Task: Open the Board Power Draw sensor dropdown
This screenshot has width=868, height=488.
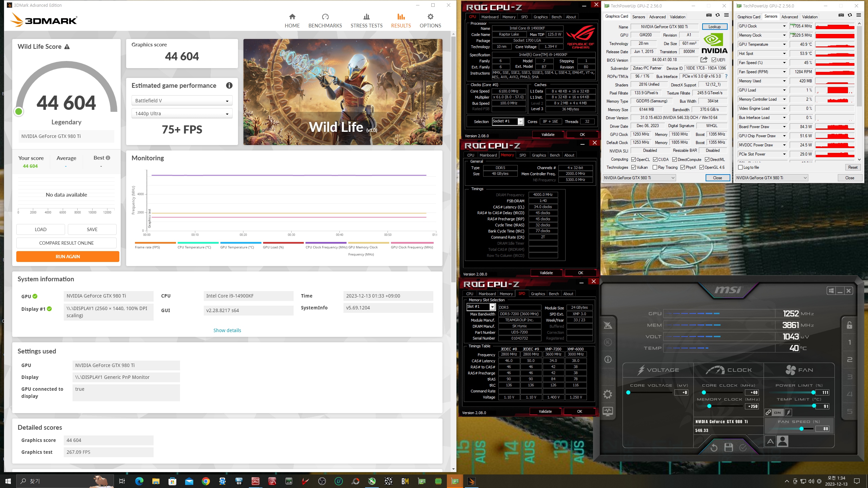Action: tap(784, 127)
